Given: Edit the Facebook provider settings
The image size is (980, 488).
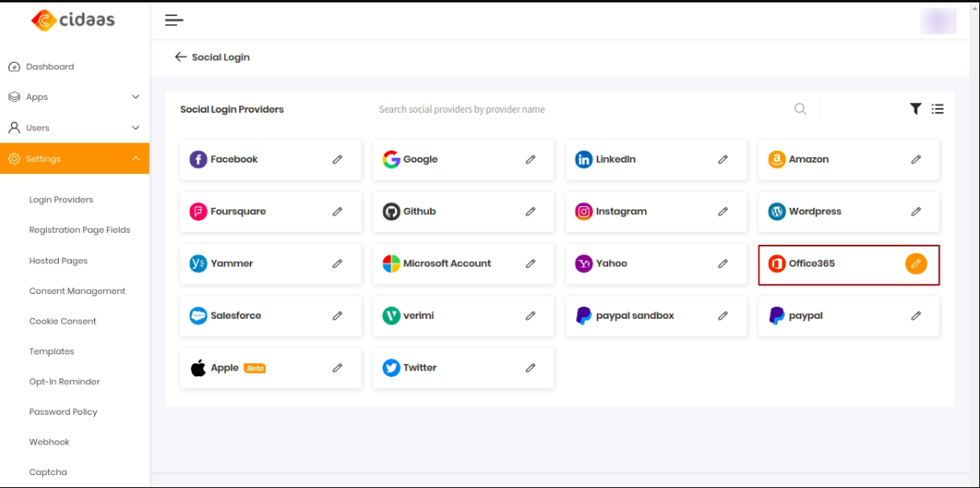Looking at the screenshot, I should (337, 159).
